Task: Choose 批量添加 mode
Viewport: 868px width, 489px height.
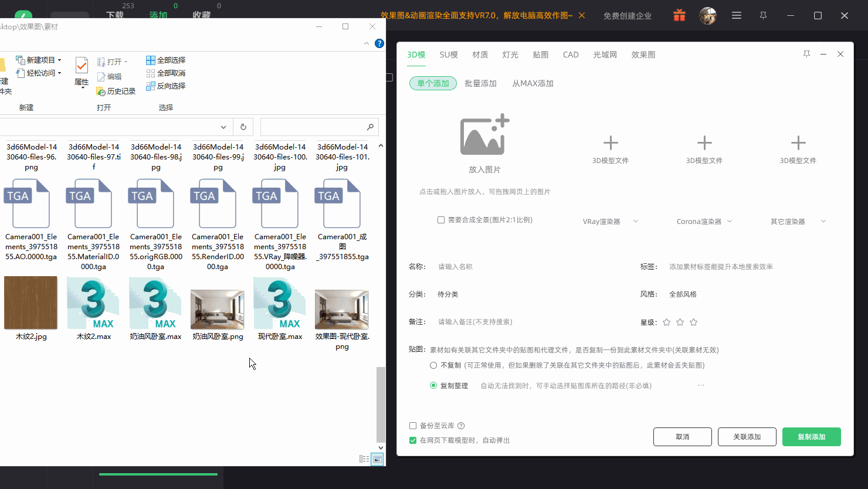Action: tap(480, 83)
